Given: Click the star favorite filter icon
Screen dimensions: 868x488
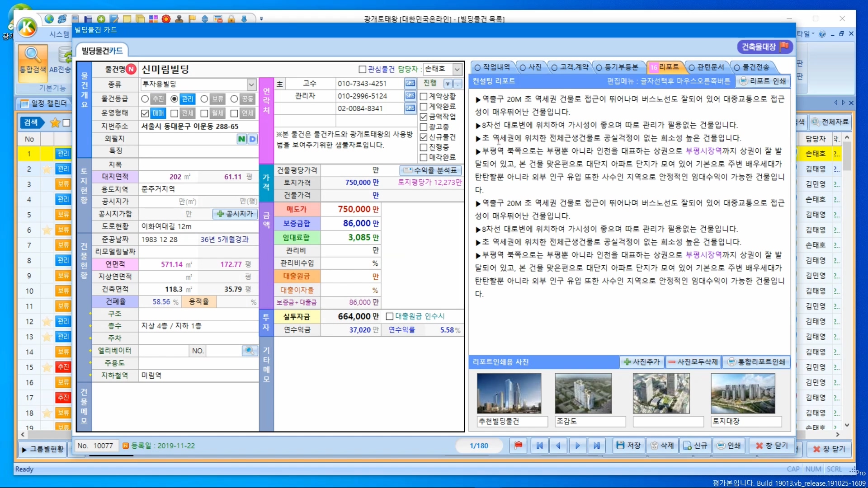Looking at the screenshot, I should coord(55,122).
